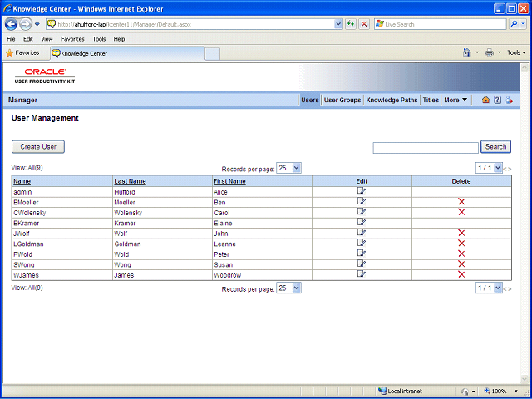Open the Edit menu

click(x=27, y=39)
